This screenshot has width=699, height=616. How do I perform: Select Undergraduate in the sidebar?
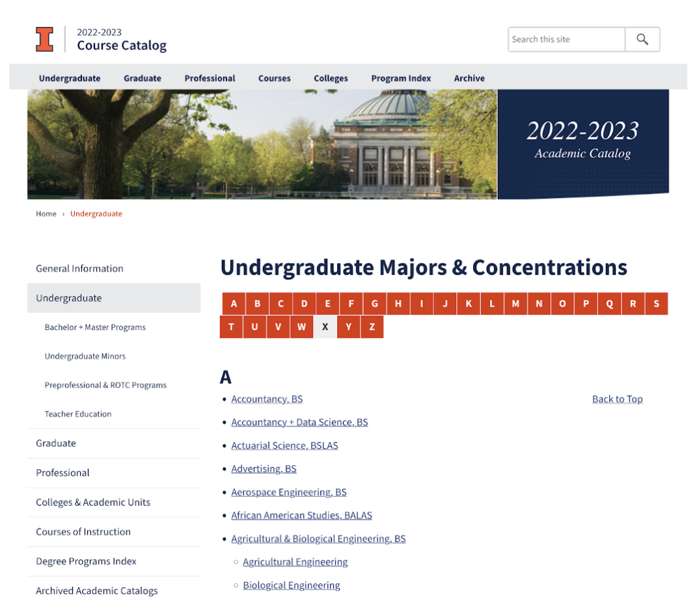[x=114, y=298]
